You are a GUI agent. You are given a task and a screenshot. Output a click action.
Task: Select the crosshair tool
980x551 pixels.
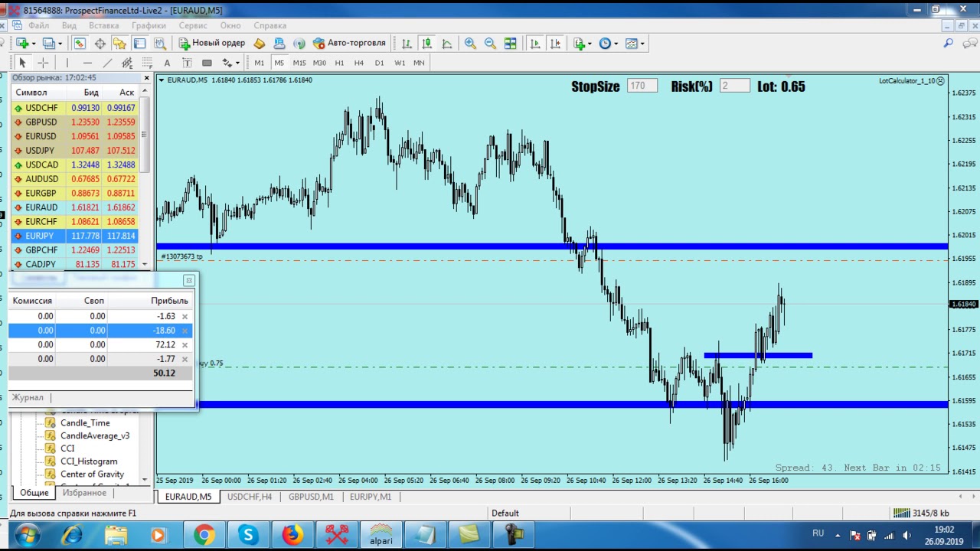(43, 63)
